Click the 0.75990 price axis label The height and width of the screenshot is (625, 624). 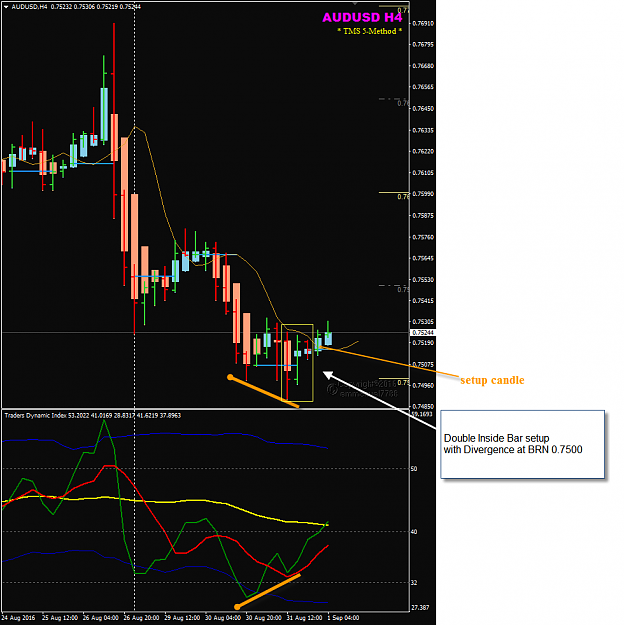click(423, 194)
